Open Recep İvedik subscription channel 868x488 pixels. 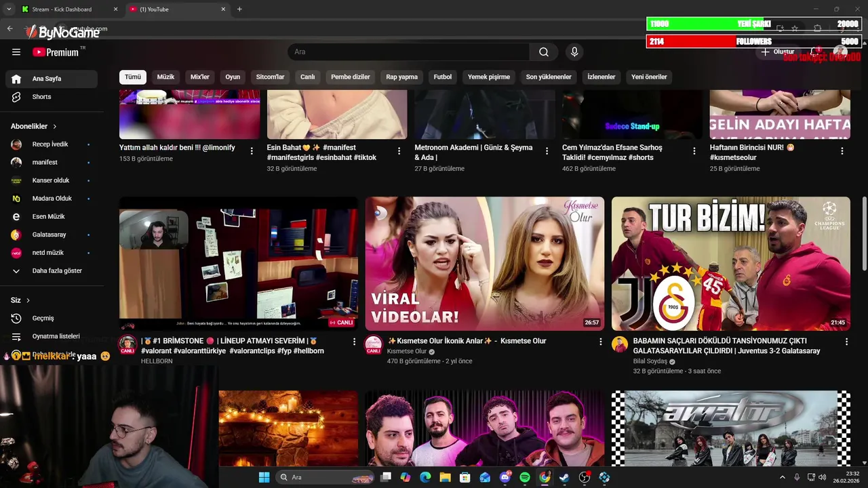(52, 144)
